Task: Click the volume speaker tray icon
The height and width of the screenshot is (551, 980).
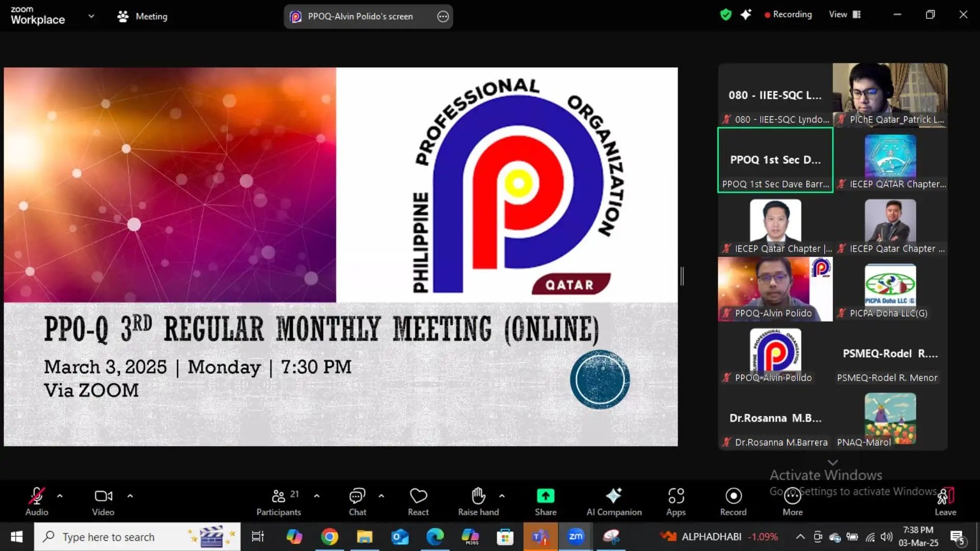Action: click(887, 537)
